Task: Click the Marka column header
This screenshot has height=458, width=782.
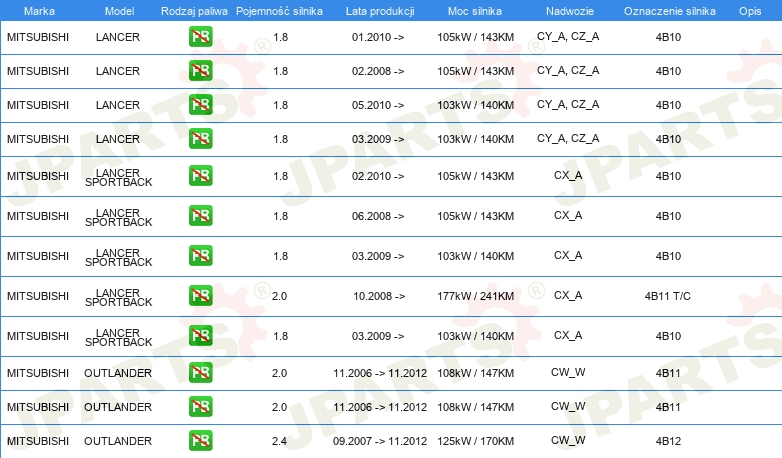Action: coord(39,11)
